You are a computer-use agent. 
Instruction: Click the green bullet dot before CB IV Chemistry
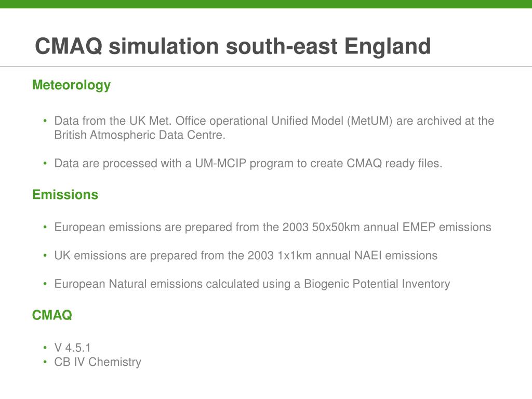45,362
